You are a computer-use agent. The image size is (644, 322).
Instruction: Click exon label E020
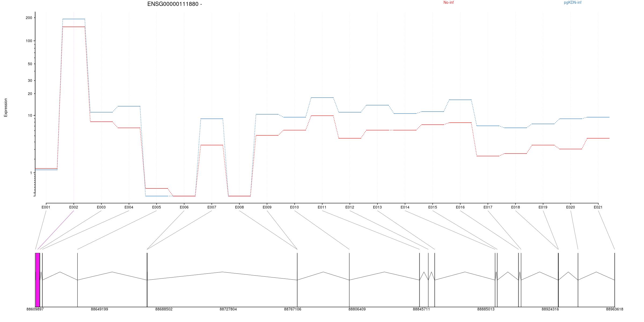point(570,207)
